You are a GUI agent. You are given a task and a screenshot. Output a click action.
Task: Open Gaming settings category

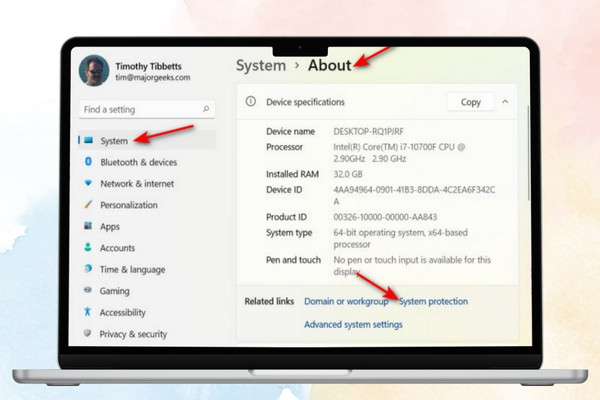pos(114,291)
